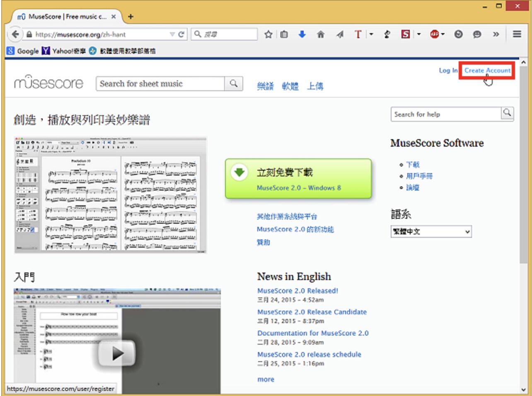Click the paper plane send icon
The image size is (532, 396).
click(340, 34)
